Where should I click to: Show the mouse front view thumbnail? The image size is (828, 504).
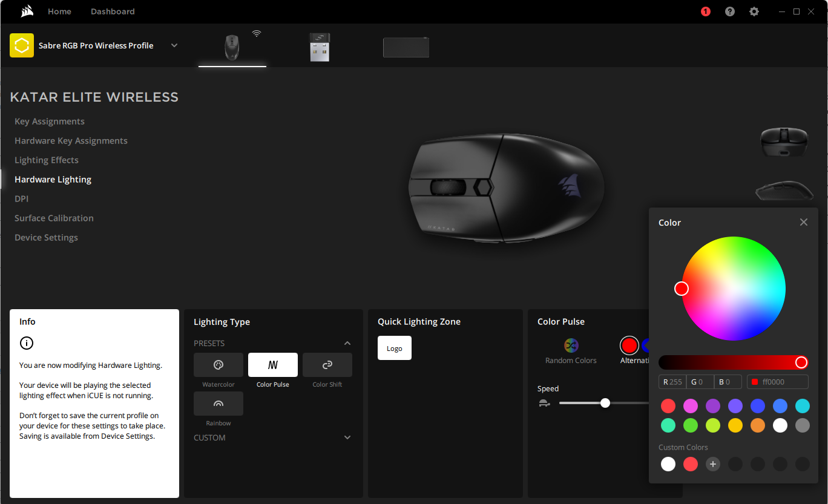tap(784, 142)
